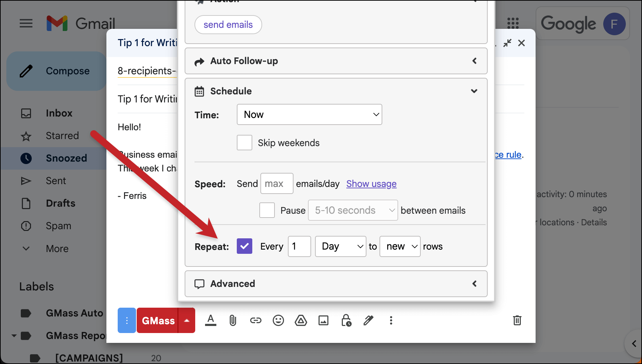Click the Spam warning icon
Screen dimensions: 642x364
click(26, 226)
